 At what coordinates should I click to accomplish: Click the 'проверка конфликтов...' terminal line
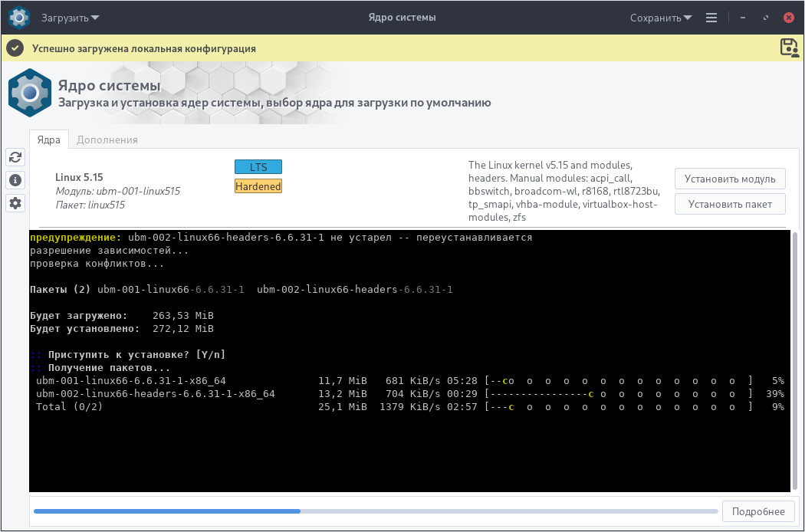[x=97, y=264]
